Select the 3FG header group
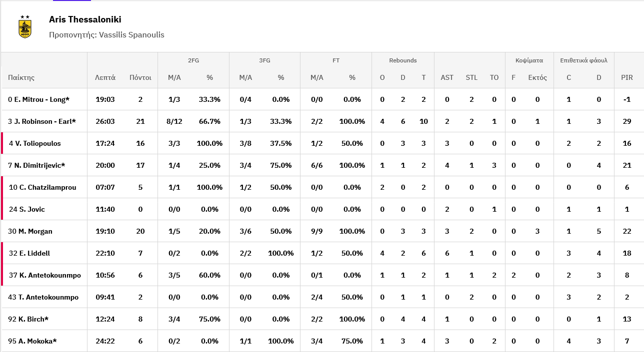 pyautogui.click(x=264, y=60)
